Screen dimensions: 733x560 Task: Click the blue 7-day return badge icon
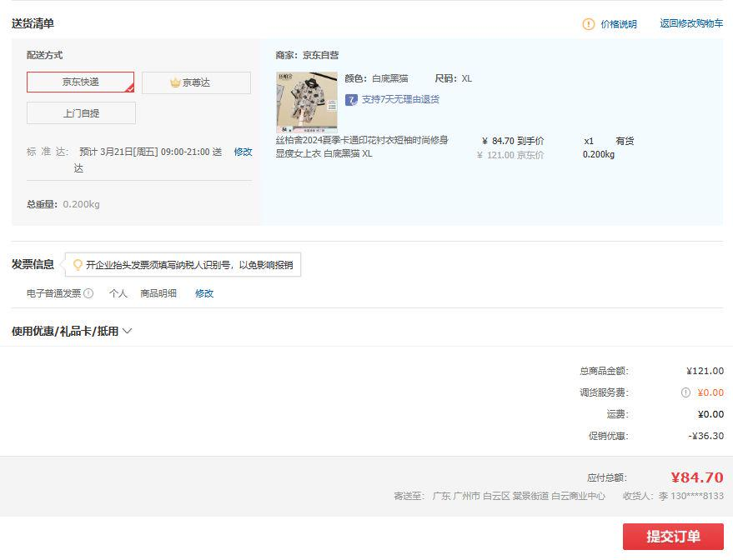point(351,100)
